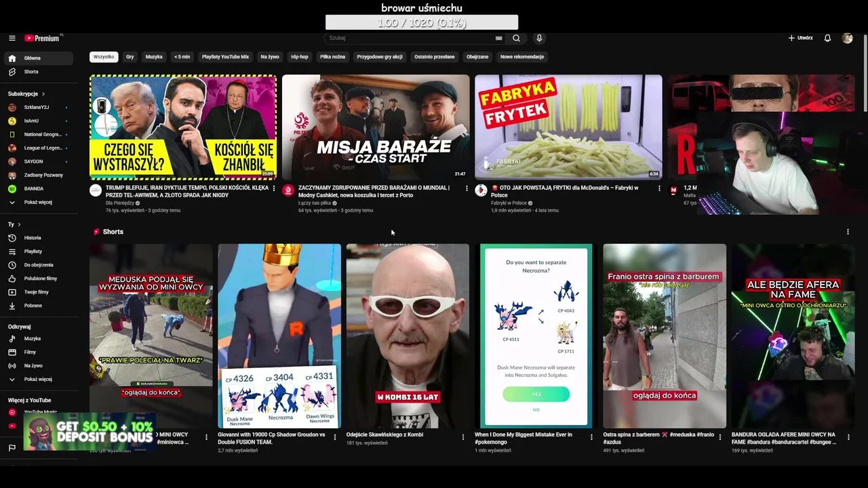Open options for Biggest Mistake pokemongo short

click(x=591, y=438)
